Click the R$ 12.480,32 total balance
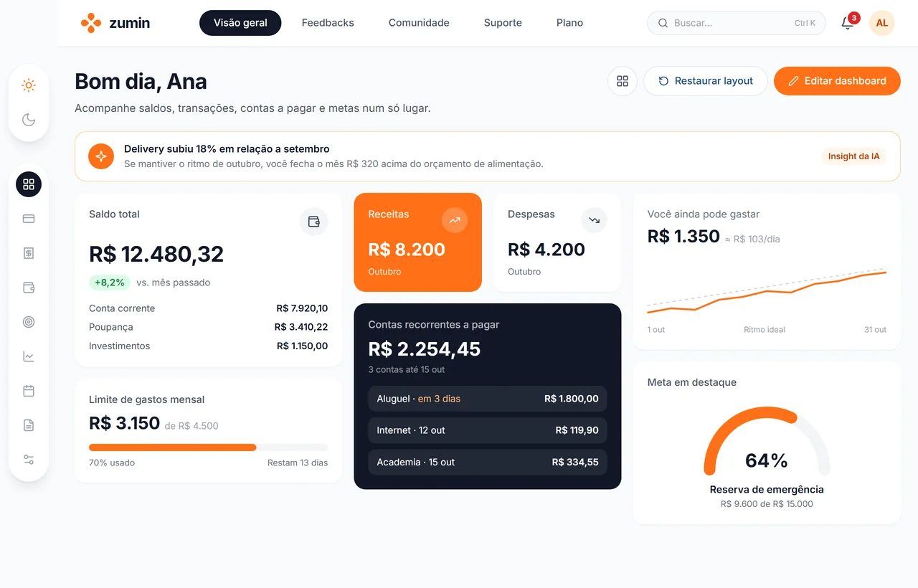Screen dimensions: 918x588 click(x=156, y=254)
